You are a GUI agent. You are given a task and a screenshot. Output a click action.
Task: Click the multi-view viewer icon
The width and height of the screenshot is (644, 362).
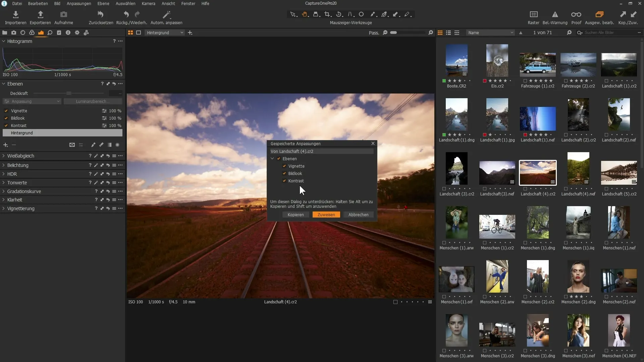pyautogui.click(x=130, y=33)
